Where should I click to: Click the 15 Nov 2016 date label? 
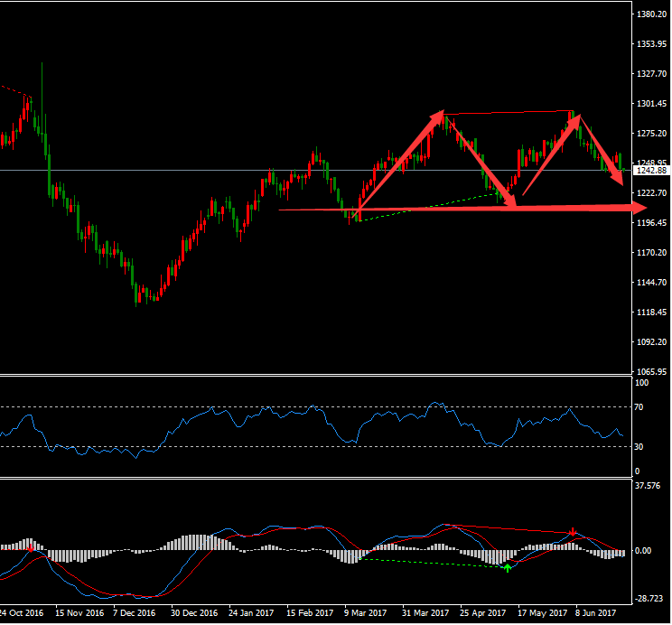tap(79, 613)
